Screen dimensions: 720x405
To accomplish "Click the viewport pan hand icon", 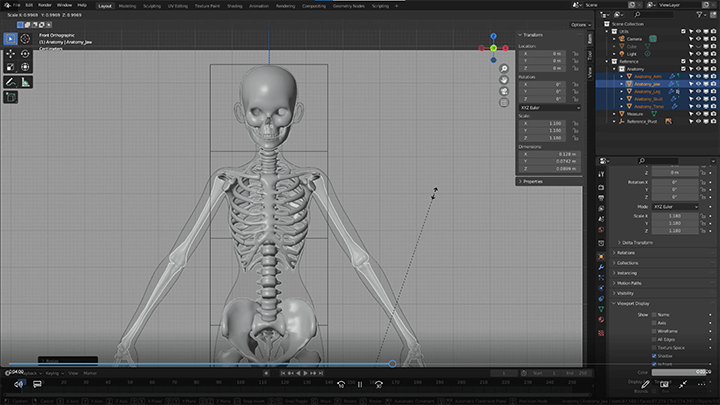I will pyautogui.click(x=504, y=80).
